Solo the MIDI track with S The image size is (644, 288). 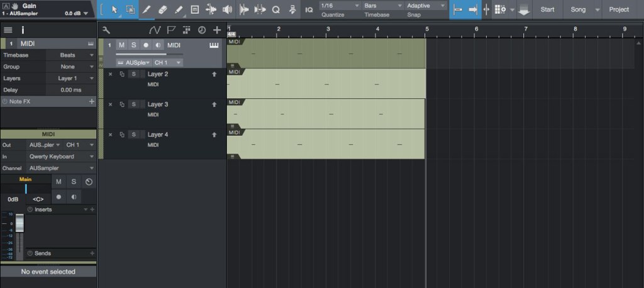pyautogui.click(x=133, y=45)
